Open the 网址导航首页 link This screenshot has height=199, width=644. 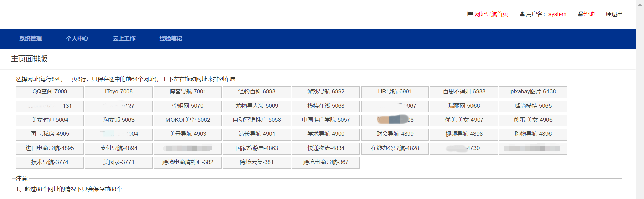pos(491,14)
